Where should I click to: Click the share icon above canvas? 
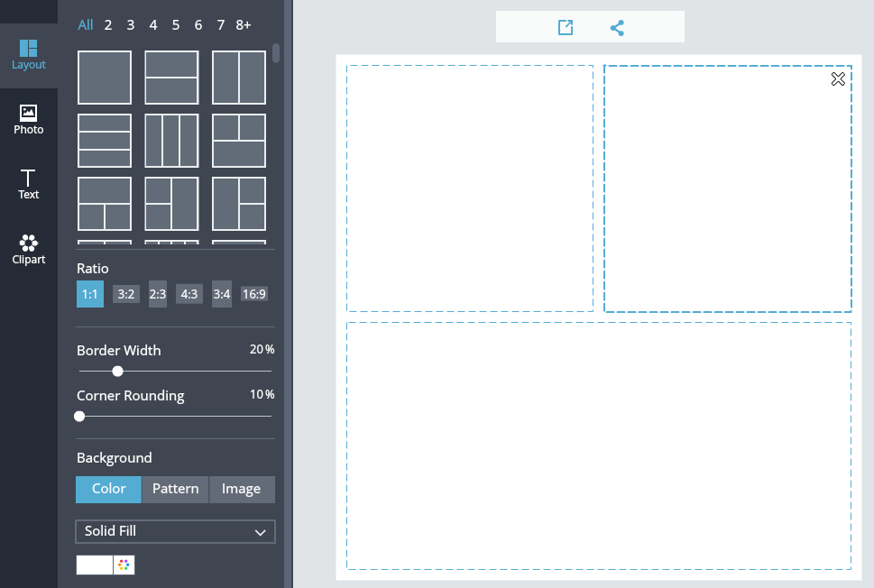617,28
